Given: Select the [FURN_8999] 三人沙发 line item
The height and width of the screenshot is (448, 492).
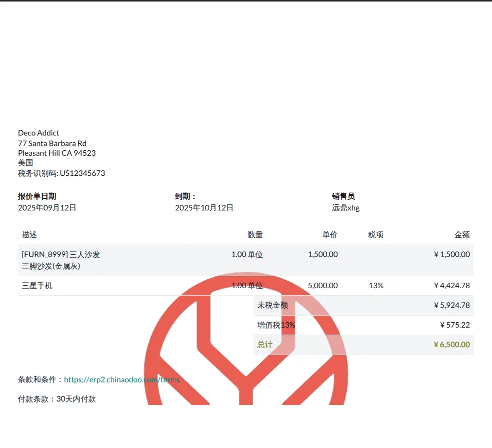Looking at the screenshot, I should tap(61, 254).
